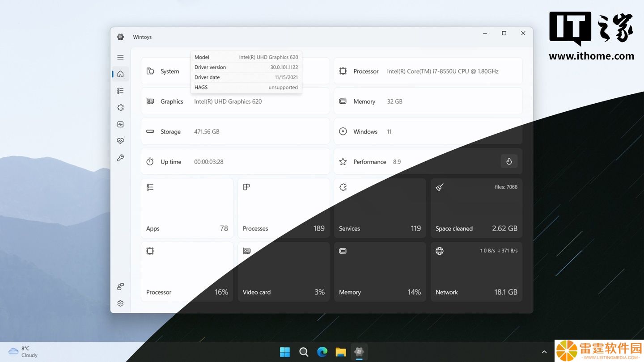
Task: Click the Graphics card icon in Graphics row
Action: point(150,101)
